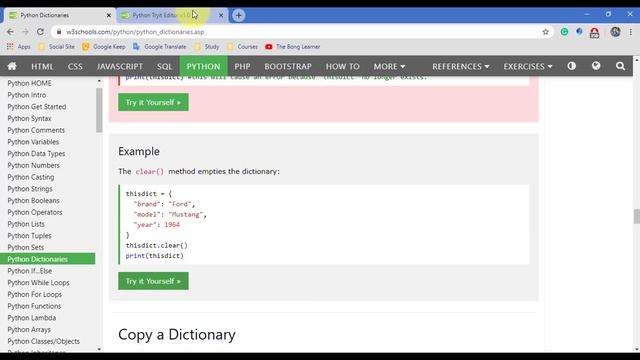The image size is (640, 360).
Task: Bookmark this page with star icon
Action: click(x=545, y=32)
